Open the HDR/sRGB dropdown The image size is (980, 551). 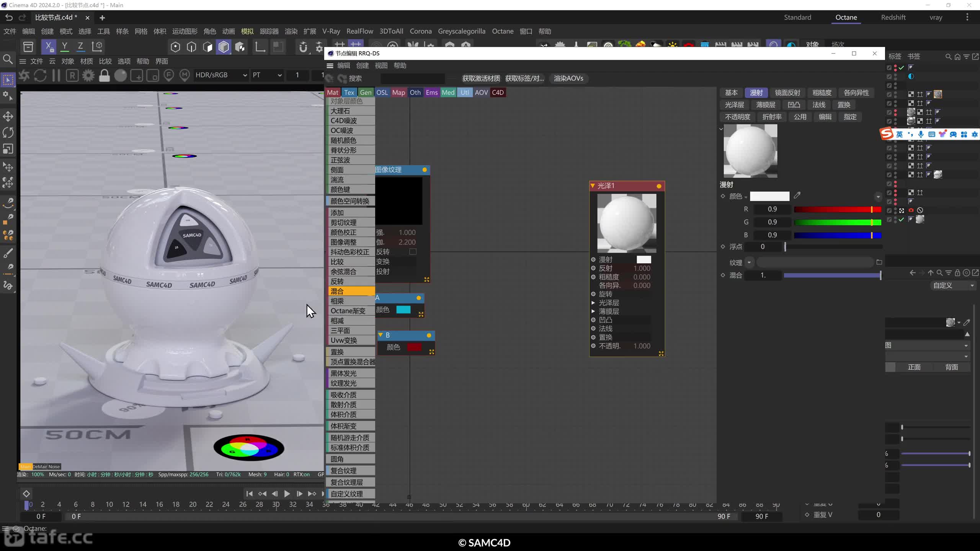tap(221, 75)
